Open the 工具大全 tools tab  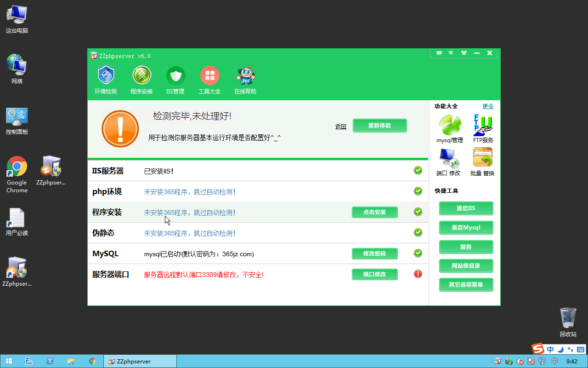coord(209,80)
